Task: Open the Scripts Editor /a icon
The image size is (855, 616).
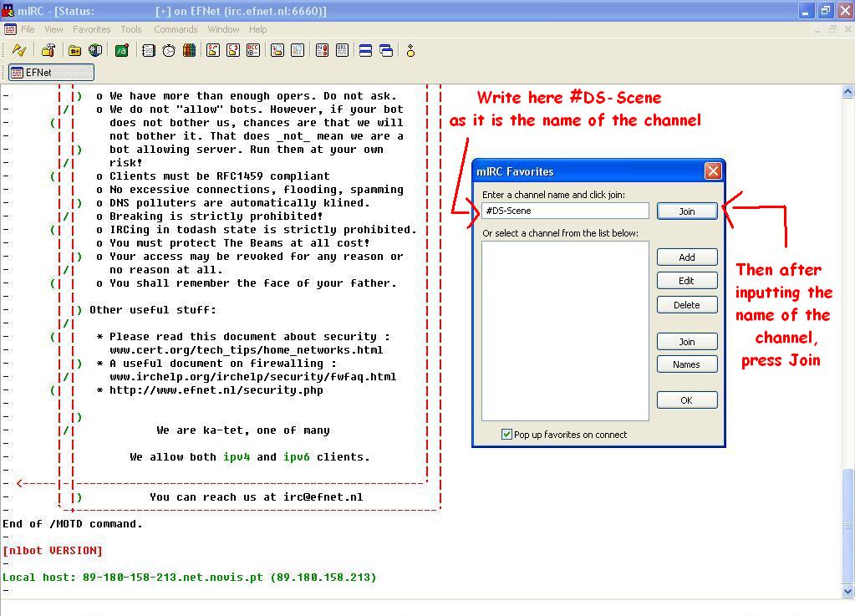Action: 121,51
